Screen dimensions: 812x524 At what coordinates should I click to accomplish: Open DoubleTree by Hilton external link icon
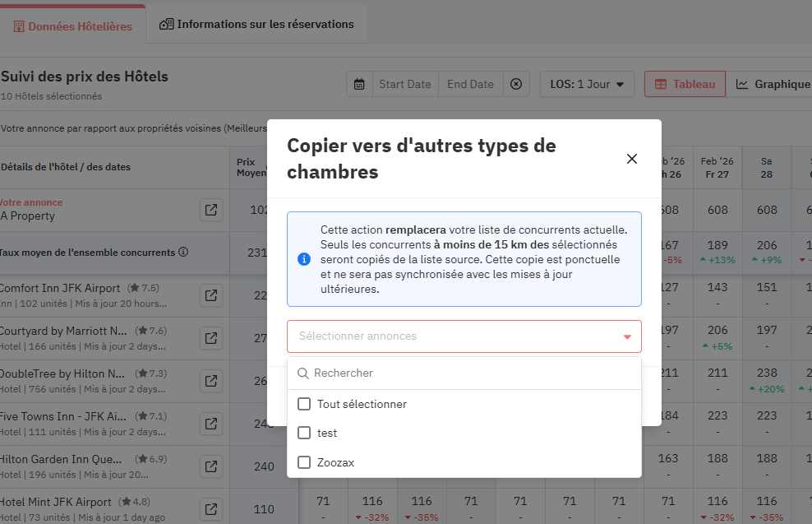pos(211,381)
